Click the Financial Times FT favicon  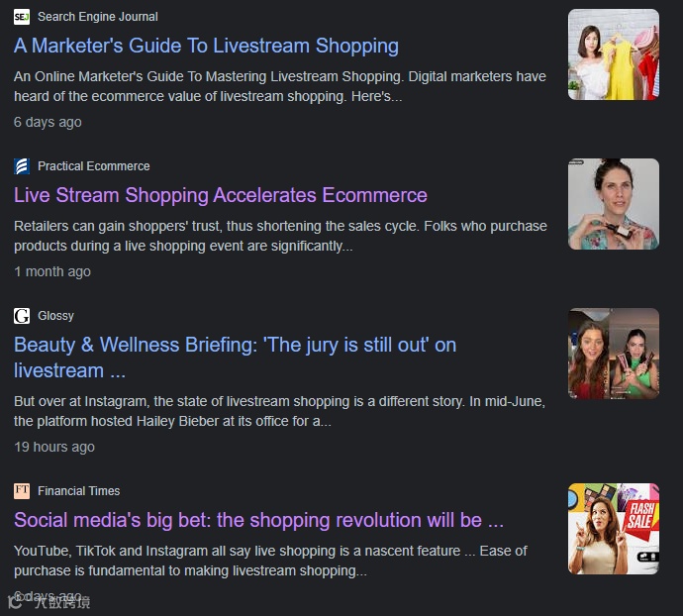click(x=22, y=491)
